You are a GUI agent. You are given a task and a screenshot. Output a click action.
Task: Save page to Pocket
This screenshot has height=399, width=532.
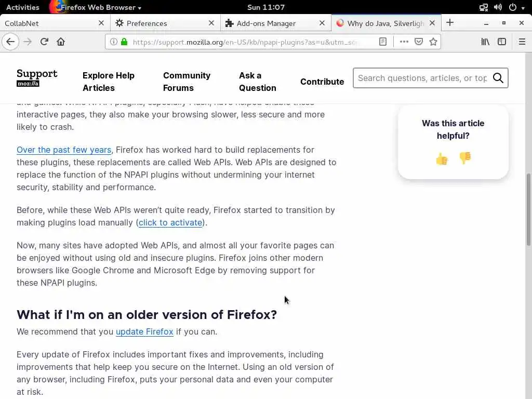click(x=419, y=42)
